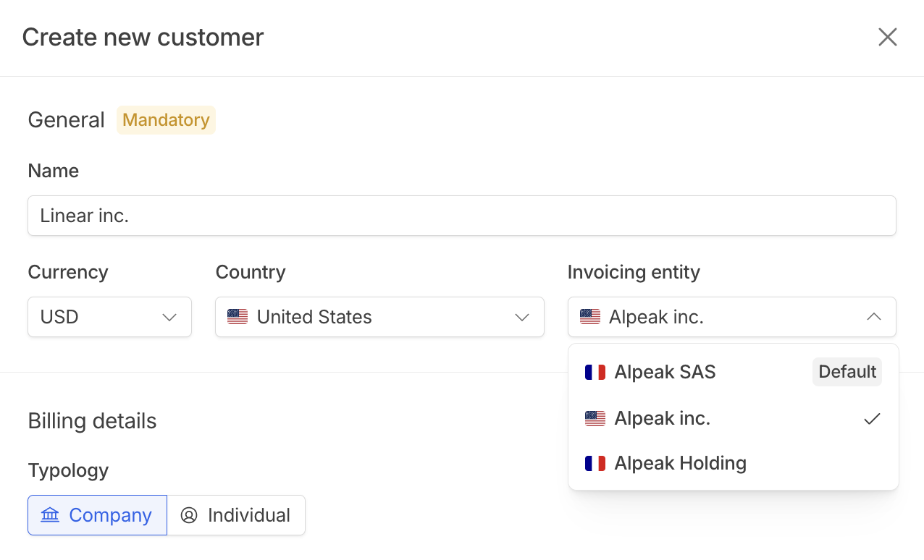Screen dimensions: 924x560
Task: Click the checkmark next to Alpeak inc.
Action: click(x=872, y=418)
